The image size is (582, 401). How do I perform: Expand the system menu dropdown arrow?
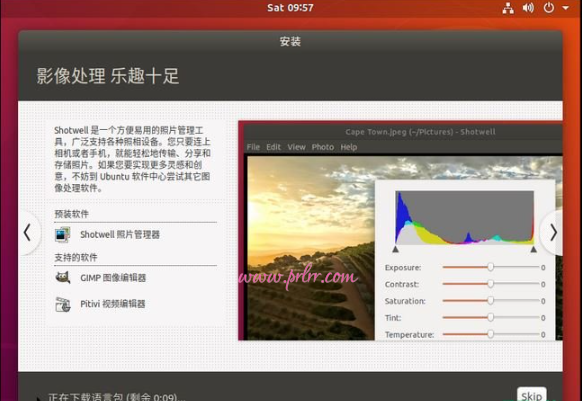(x=565, y=8)
